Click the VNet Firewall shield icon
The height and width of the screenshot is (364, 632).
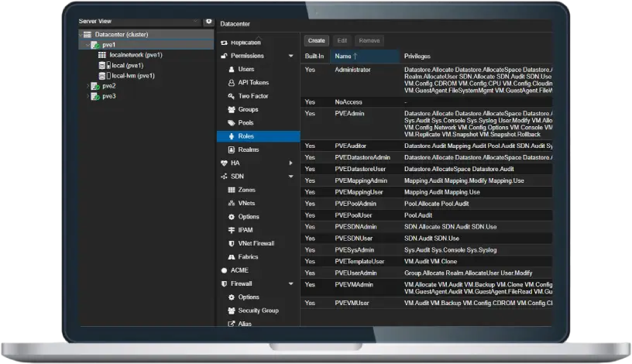(232, 243)
